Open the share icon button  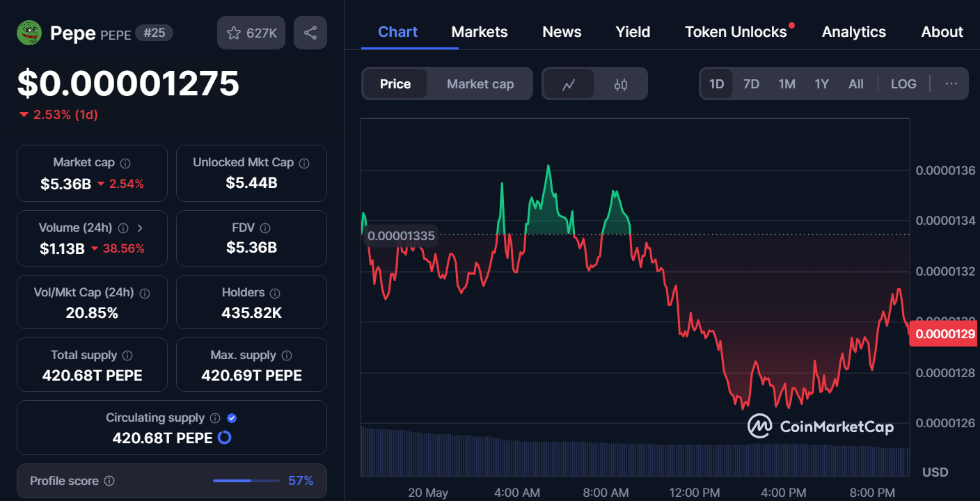[310, 33]
